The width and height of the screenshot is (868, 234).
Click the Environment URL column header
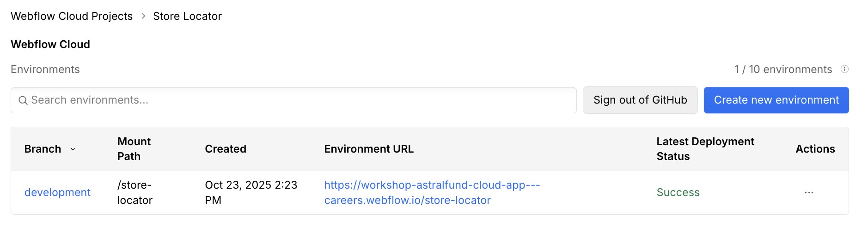(x=369, y=149)
